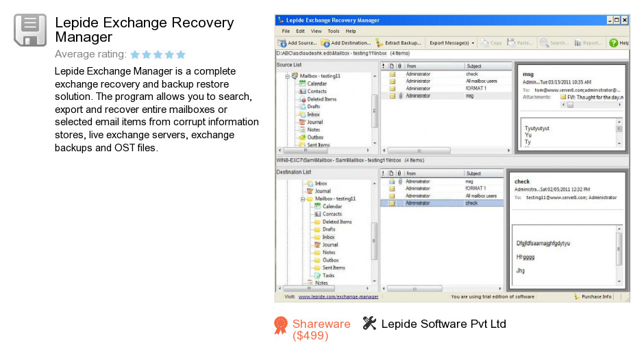Select 'FORMAT 1' message in source list

pyautogui.click(x=446, y=88)
